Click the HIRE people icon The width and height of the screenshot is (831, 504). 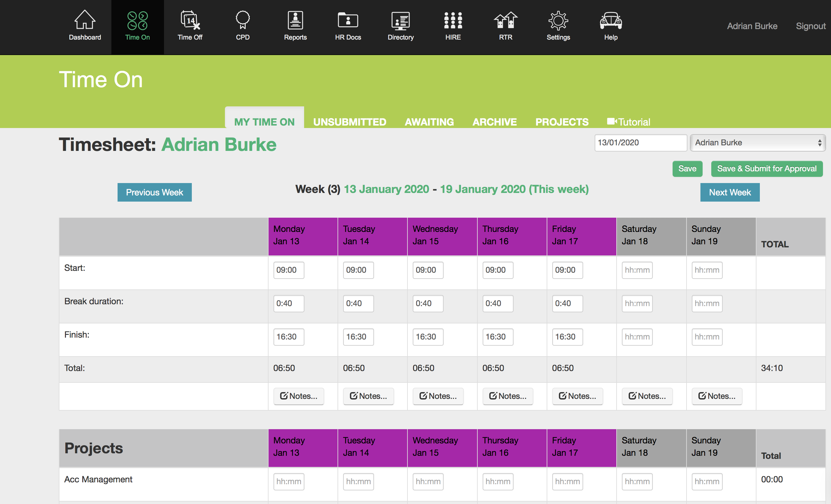pyautogui.click(x=453, y=20)
